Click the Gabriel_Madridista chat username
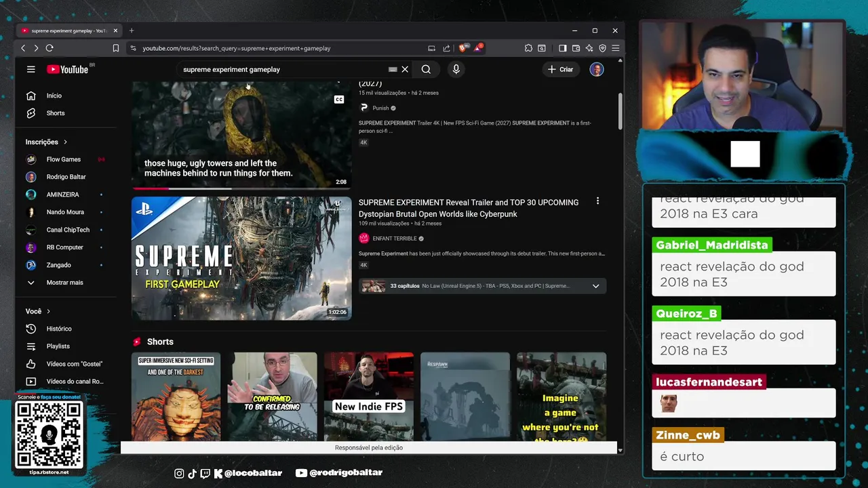Viewport: 868px width, 488px height. (712, 245)
